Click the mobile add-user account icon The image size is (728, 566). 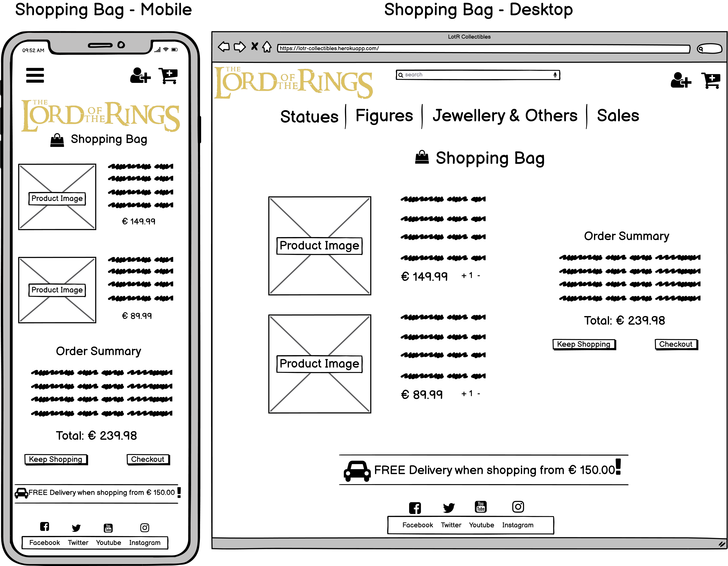coord(140,76)
